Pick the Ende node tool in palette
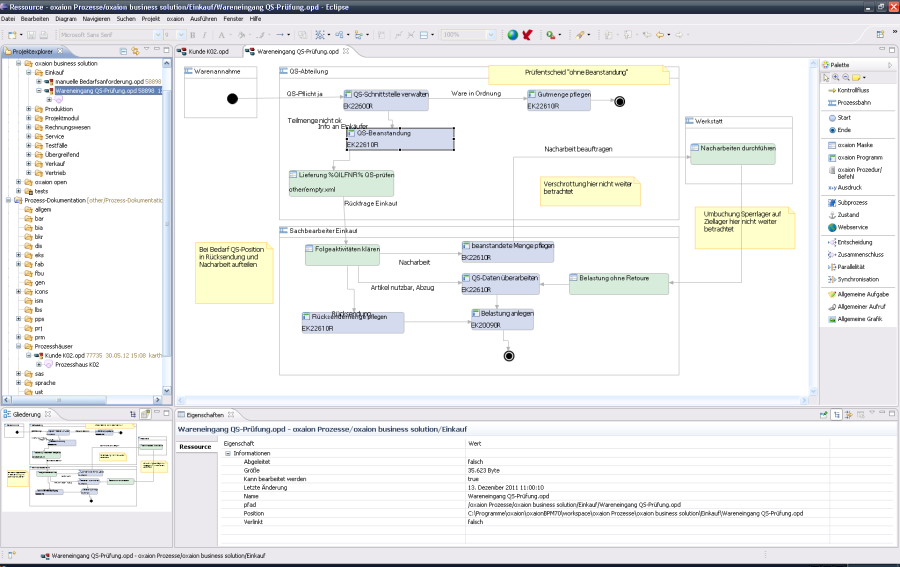This screenshot has height=567, width=900. click(840, 130)
